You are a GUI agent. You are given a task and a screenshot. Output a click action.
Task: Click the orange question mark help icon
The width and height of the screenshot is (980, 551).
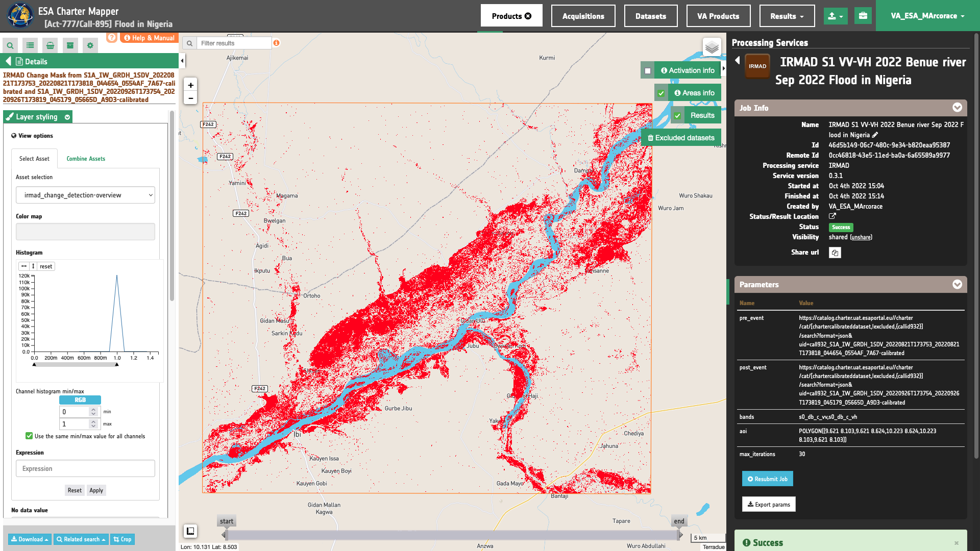112,38
